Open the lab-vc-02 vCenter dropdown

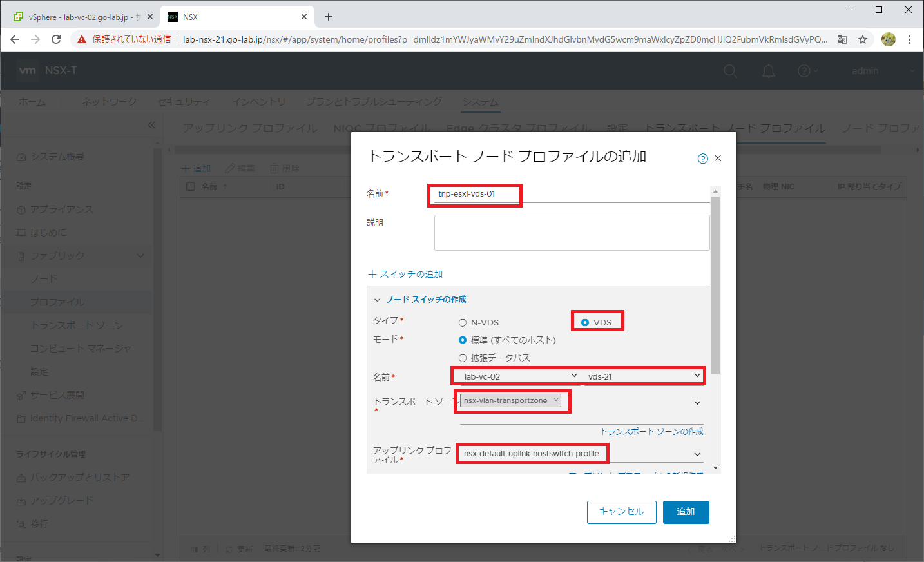(x=520, y=376)
